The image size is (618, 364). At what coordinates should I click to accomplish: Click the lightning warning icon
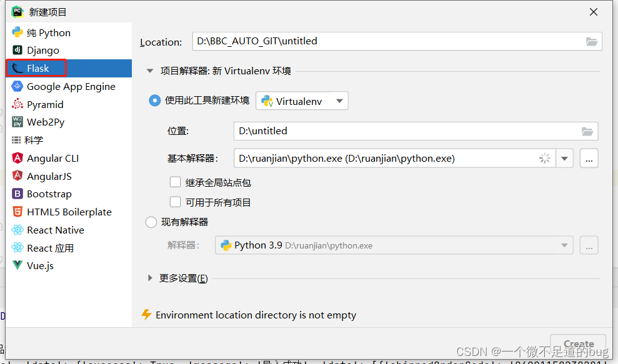147,315
